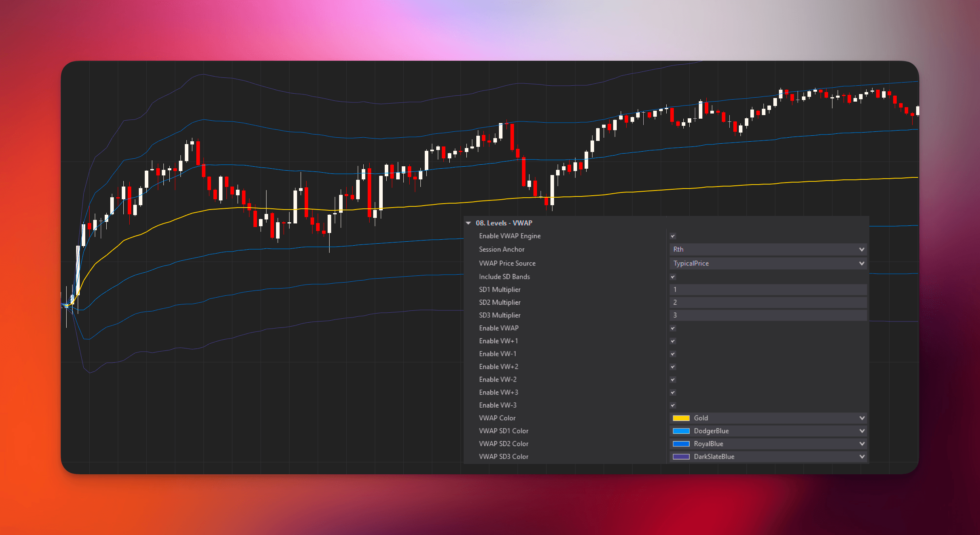
Task: Toggle the Enable VW-3 checkbox
Action: [673, 405]
